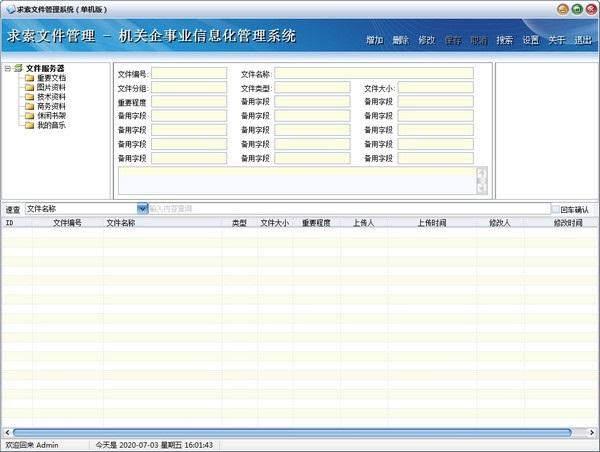This screenshot has width=600, height=452.
Task: Toggle the 回车确认 checkbox
Action: [556, 209]
